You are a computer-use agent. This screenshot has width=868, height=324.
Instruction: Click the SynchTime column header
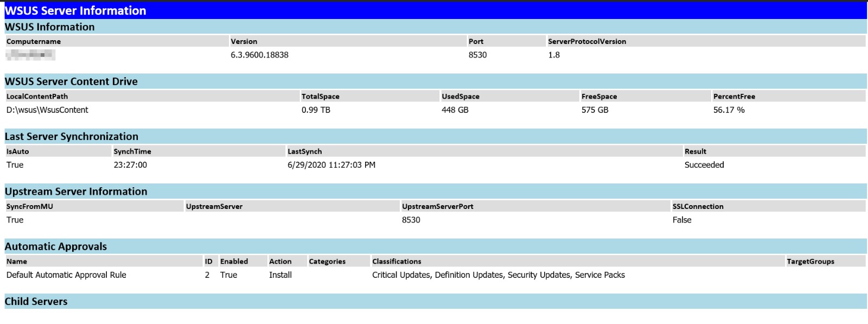(132, 151)
